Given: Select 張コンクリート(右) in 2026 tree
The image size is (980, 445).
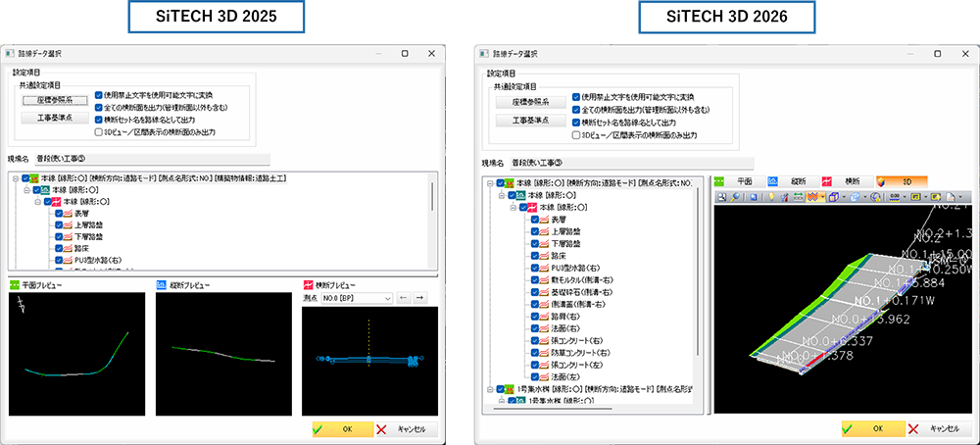Looking at the screenshot, I should click(x=575, y=340).
